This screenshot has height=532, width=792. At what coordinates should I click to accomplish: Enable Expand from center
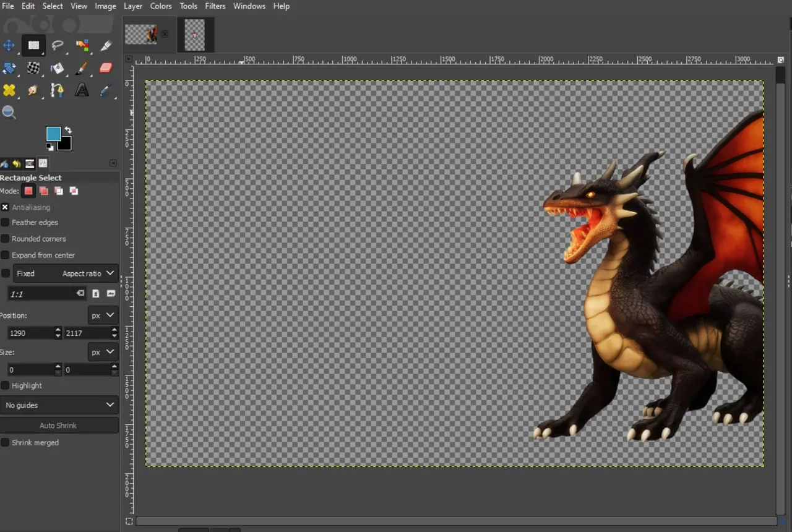5,255
